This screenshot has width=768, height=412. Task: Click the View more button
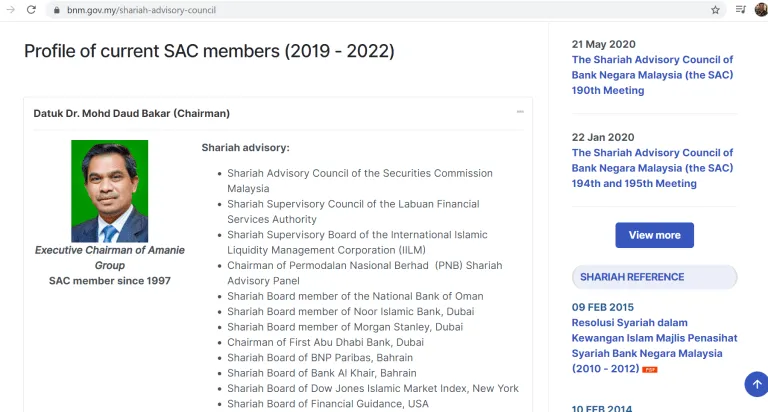tap(654, 235)
